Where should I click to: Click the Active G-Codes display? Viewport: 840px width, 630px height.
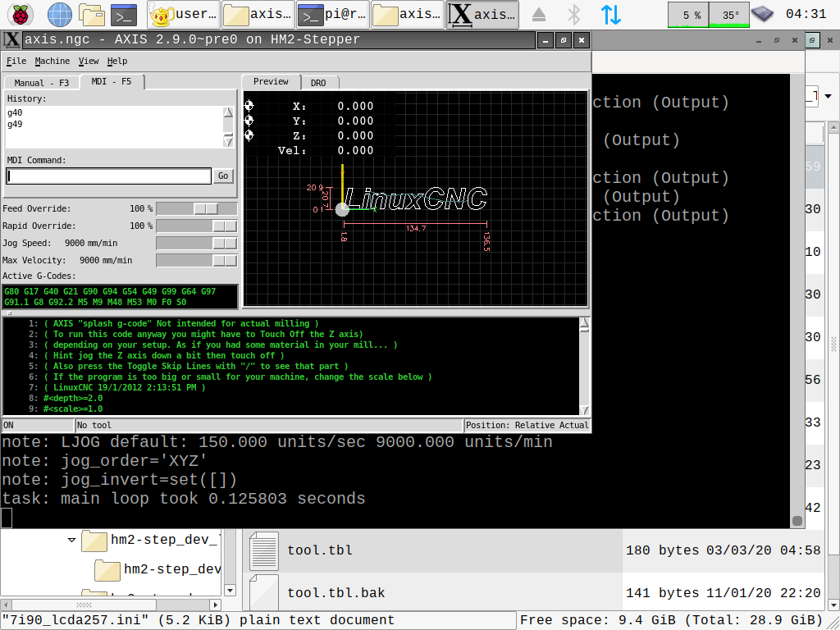point(120,297)
